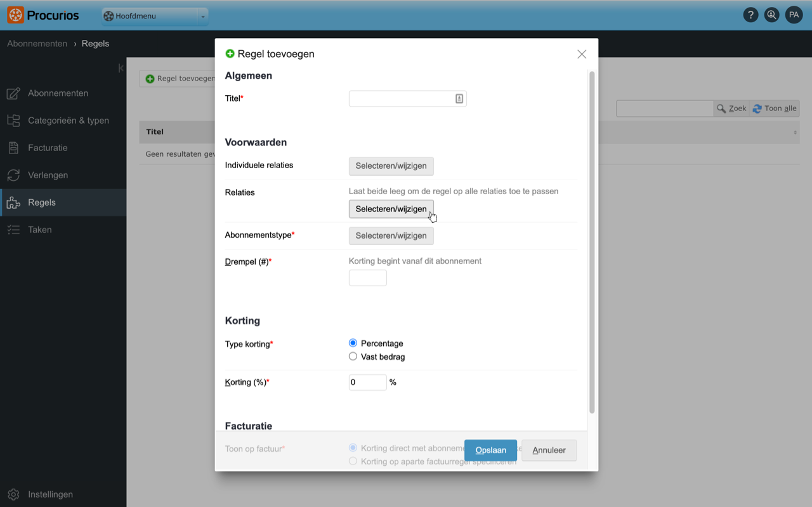Click the Annuleer button
The image size is (812, 507).
[549, 450]
